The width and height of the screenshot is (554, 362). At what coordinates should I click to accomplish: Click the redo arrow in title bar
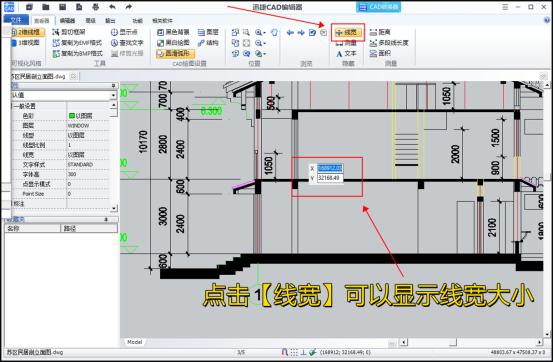pyautogui.click(x=128, y=7)
